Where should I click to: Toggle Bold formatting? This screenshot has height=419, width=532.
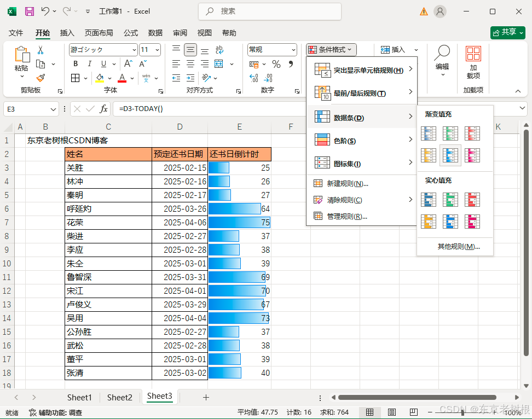click(x=76, y=64)
